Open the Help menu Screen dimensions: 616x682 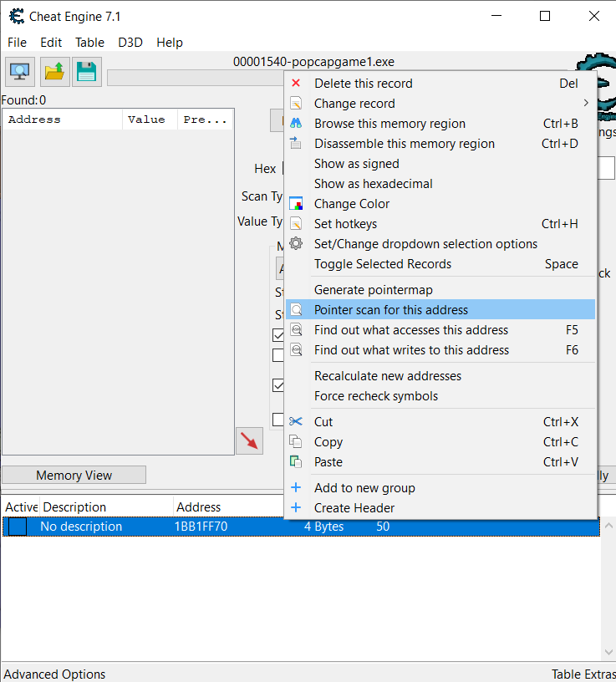tap(170, 43)
